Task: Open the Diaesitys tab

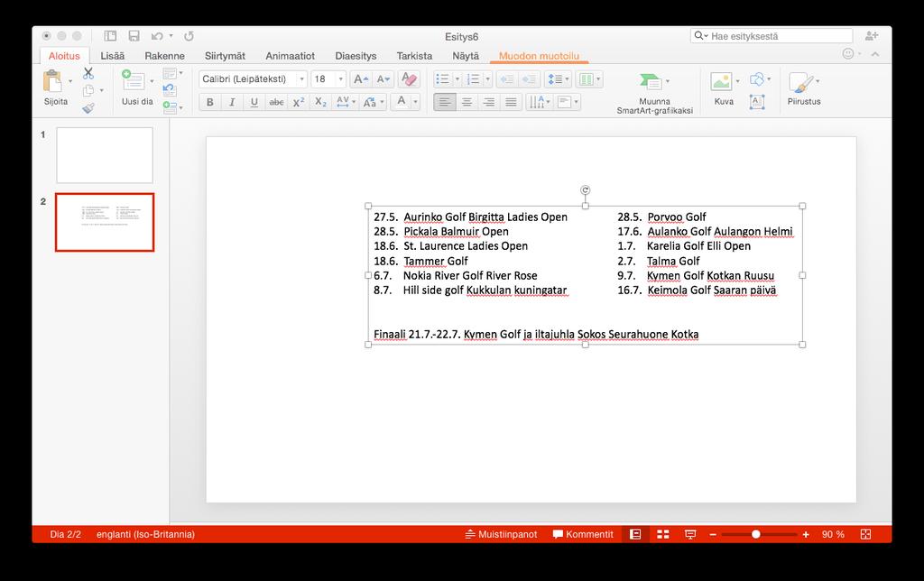Action: pos(356,56)
